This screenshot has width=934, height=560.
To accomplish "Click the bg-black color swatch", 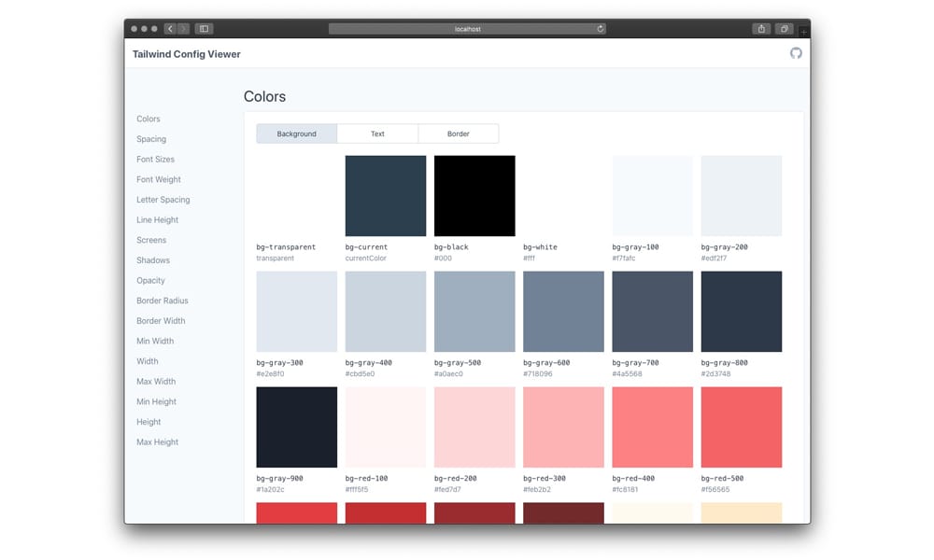I will coord(474,196).
